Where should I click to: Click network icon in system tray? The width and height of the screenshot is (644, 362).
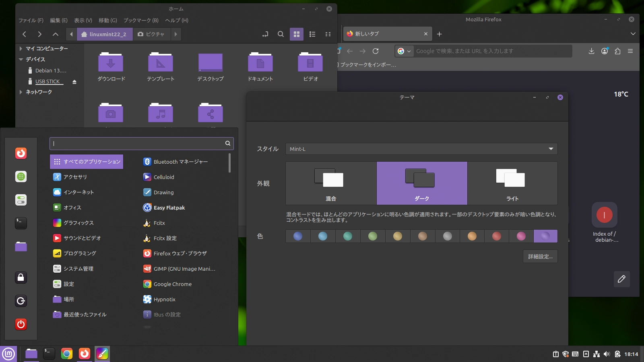coord(597,354)
